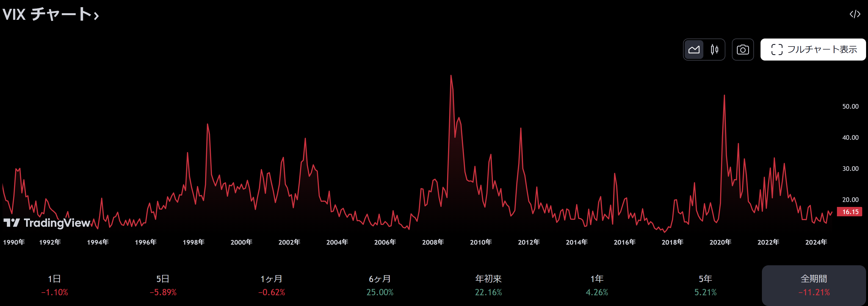Select the 5日 time range
Screen dimensions: 868x306
[163, 285]
